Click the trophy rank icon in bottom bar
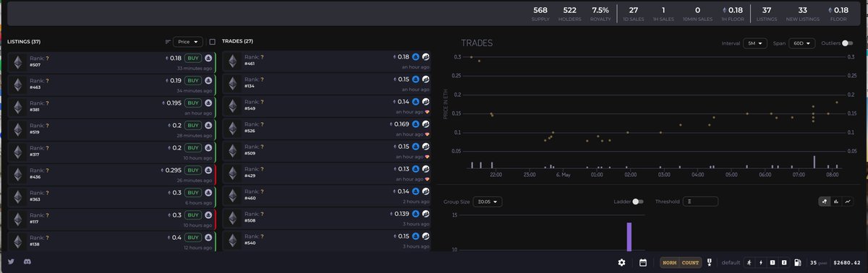 710,262
